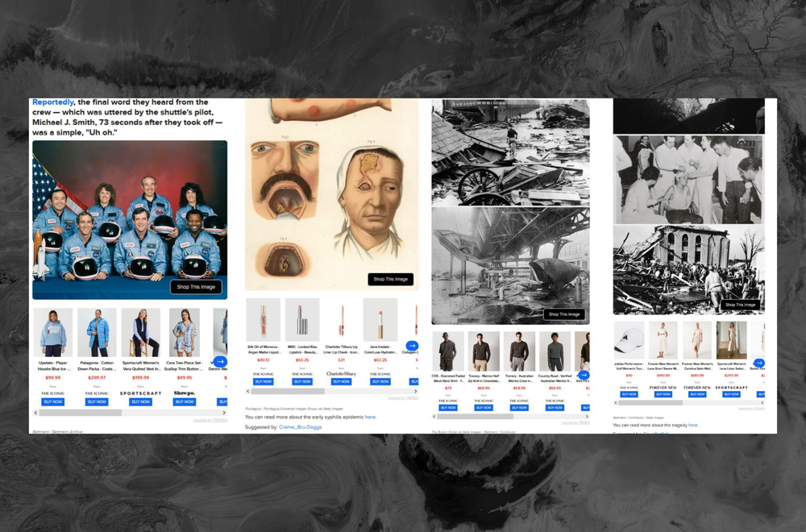
Task: Select the Silk Oil of Morocco product image
Action: [264, 320]
